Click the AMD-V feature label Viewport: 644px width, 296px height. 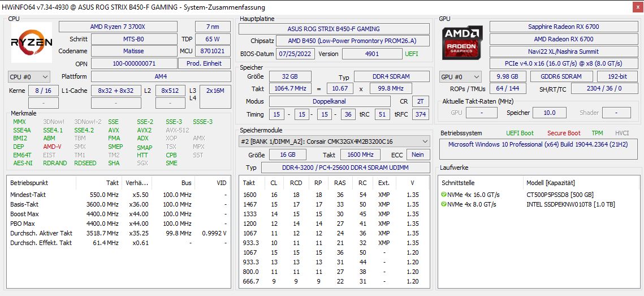click(x=52, y=147)
